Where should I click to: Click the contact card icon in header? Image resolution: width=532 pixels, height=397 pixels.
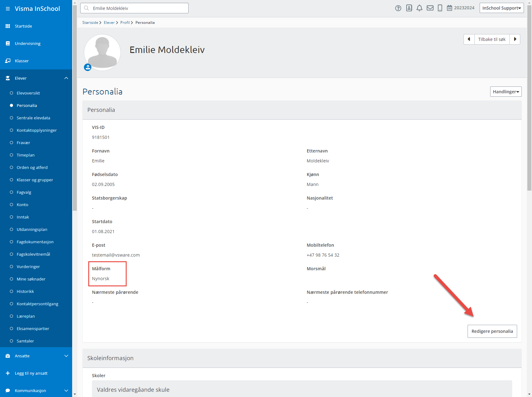(x=409, y=8)
